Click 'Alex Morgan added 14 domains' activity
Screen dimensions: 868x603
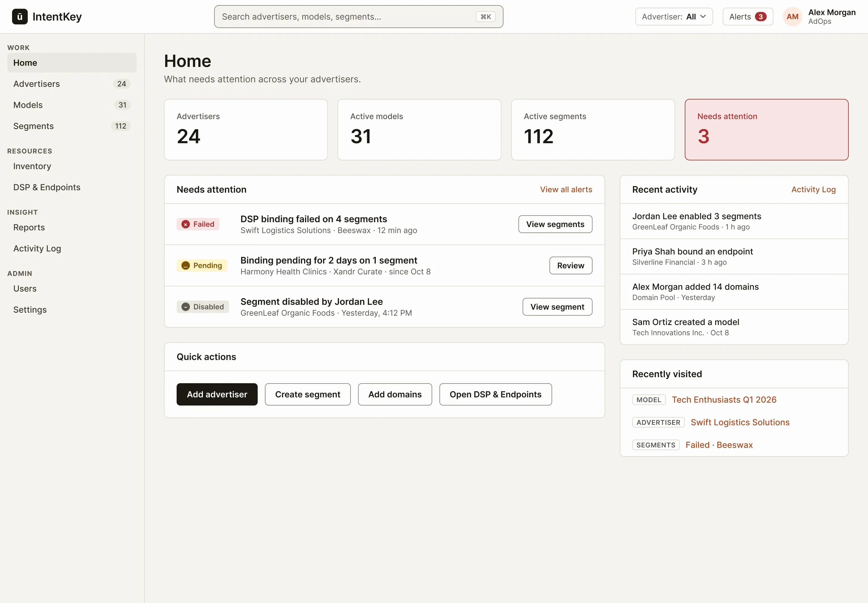tap(734, 292)
